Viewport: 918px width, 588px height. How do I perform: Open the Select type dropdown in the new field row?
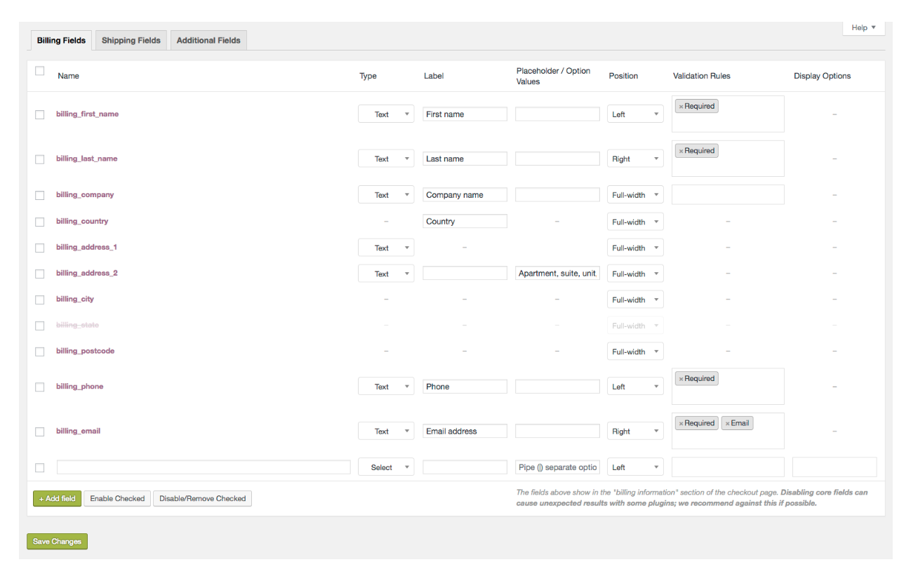click(x=386, y=467)
